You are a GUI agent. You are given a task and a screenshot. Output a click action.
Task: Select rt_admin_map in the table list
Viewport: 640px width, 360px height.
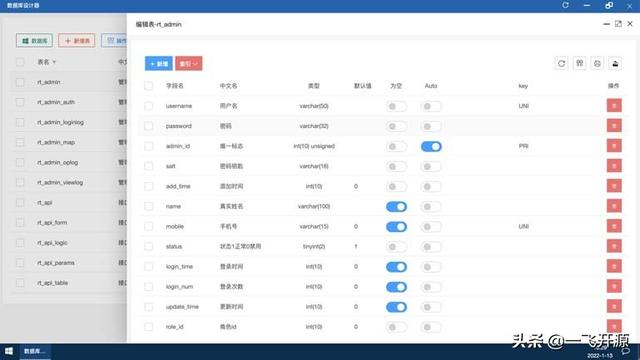click(x=56, y=142)
